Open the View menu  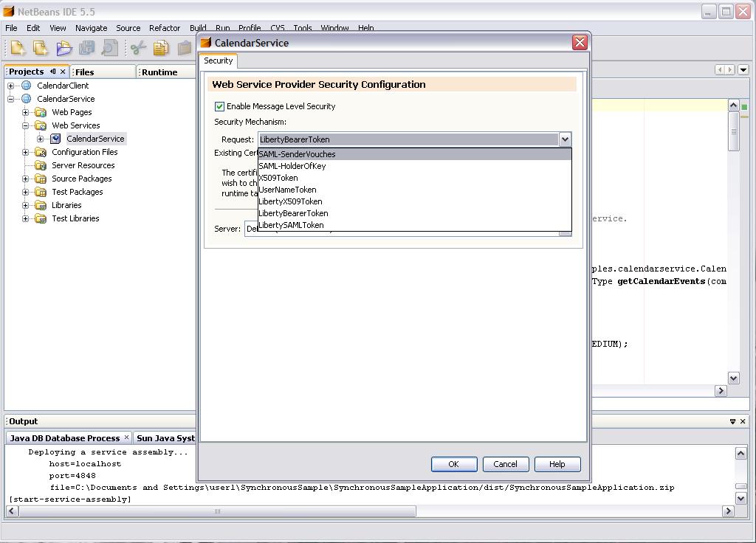[x=58, y=28]
